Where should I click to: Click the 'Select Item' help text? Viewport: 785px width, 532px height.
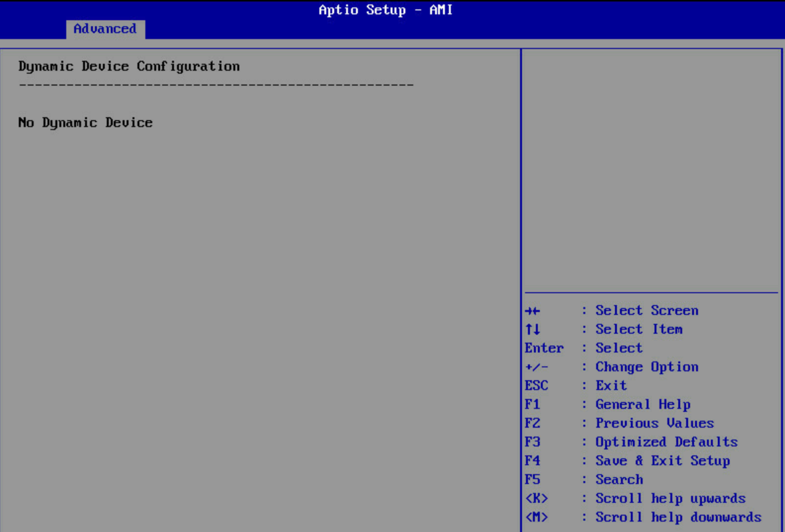pyautogui.click(x=639, y=329)
